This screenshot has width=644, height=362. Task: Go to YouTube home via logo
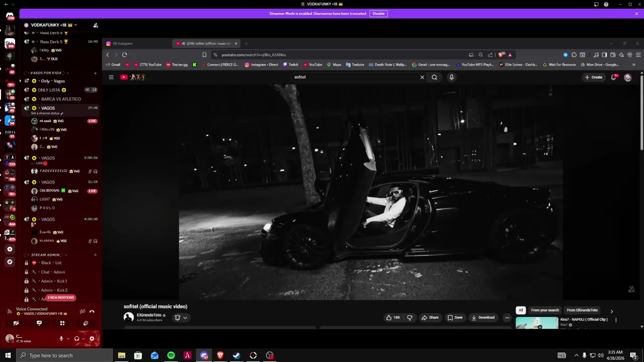point(133,77)
